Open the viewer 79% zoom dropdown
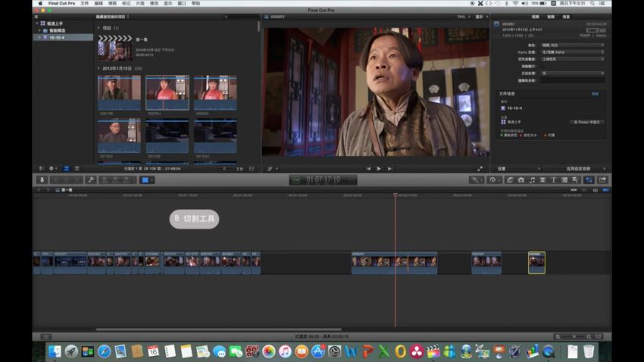The width and height of the screenshot is (644, 362). [462, 16]
